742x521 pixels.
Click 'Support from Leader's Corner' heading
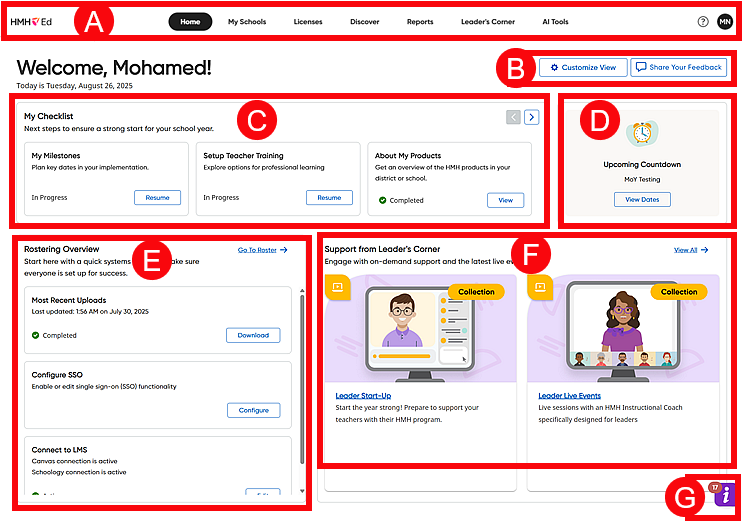382,249
